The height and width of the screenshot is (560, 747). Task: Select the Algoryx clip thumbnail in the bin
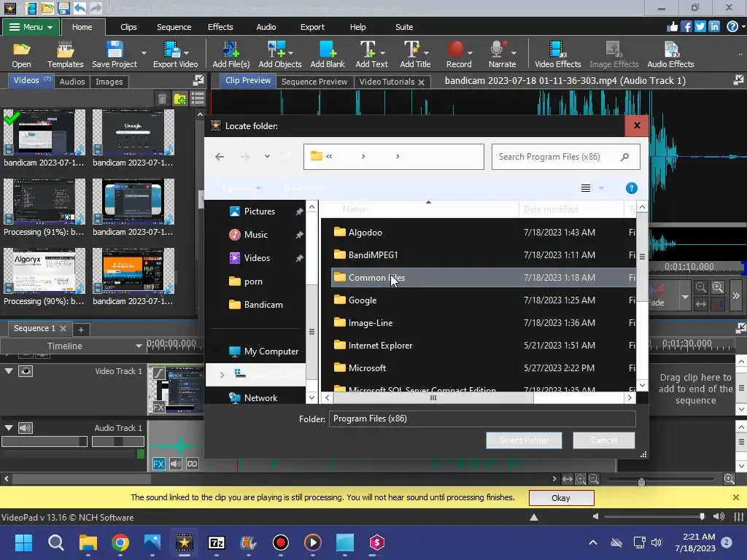(x=44, y=271)
